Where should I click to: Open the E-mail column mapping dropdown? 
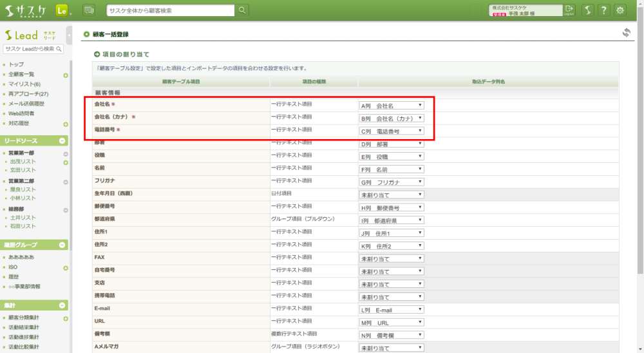[392, 310]
